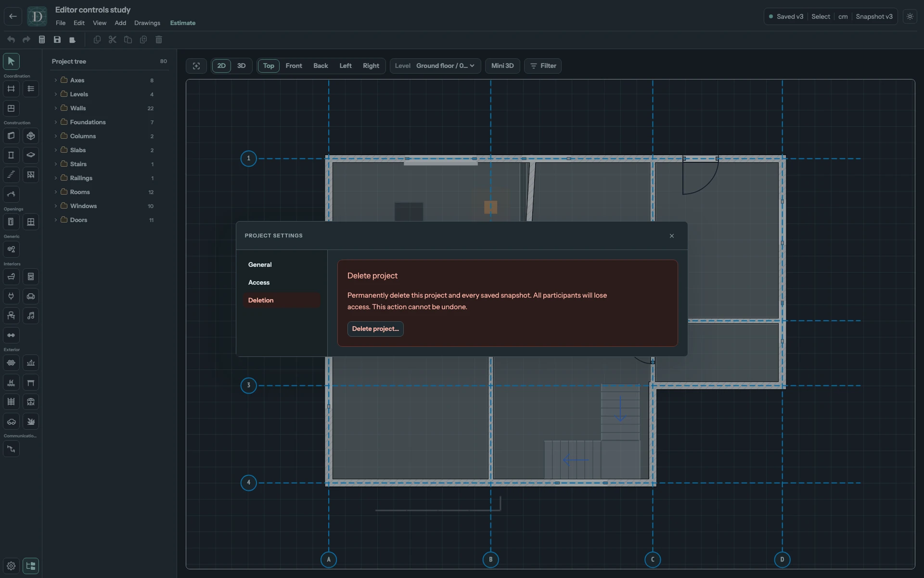Delete selection with the trash icon
The width and height of the screenshot is (924, 578).
[159, 39]
